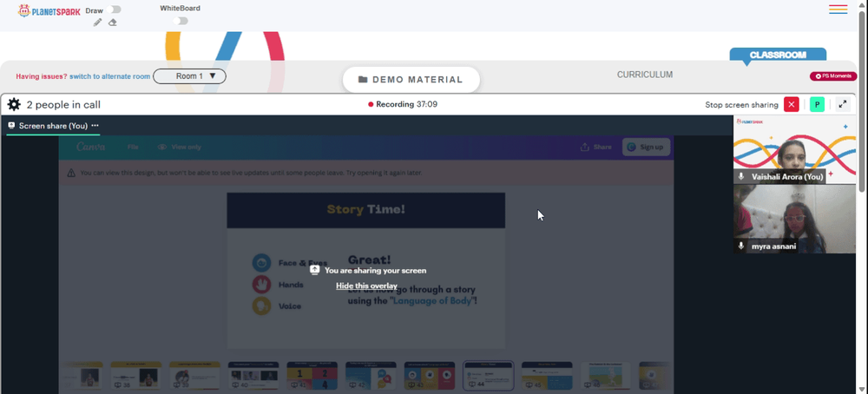Image resolution: width=868 pixels, height=394 pixels.
Task: Click the Recording 37:09 indicator
Action: point(403,104)
